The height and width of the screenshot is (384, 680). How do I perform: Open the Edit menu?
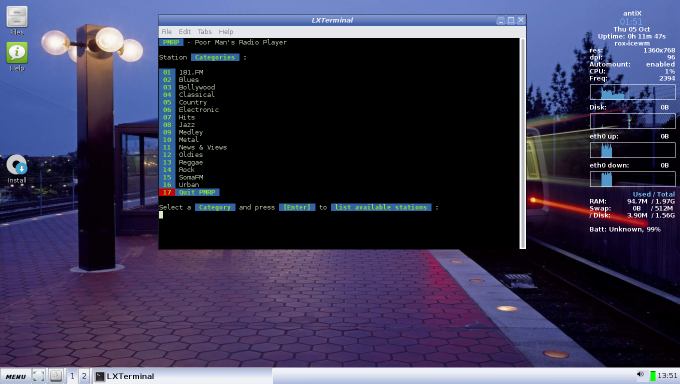tap(184, 32)
